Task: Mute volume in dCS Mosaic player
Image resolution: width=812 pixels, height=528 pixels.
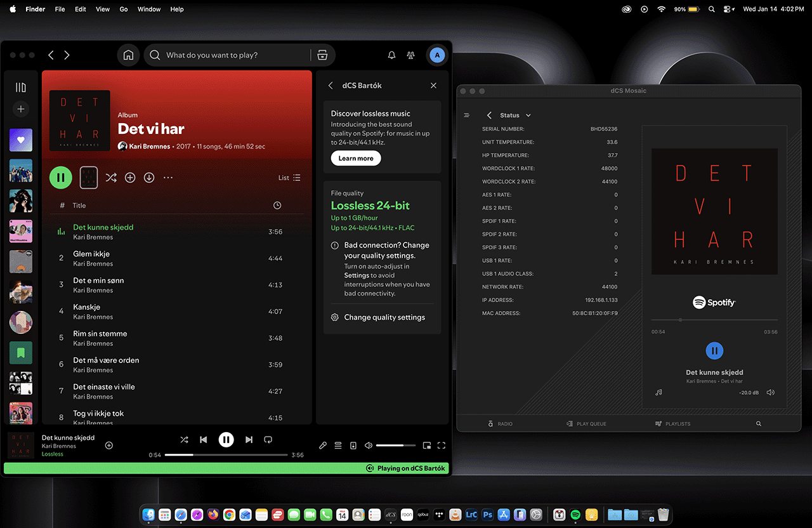Action: click(x=770, y=392)
